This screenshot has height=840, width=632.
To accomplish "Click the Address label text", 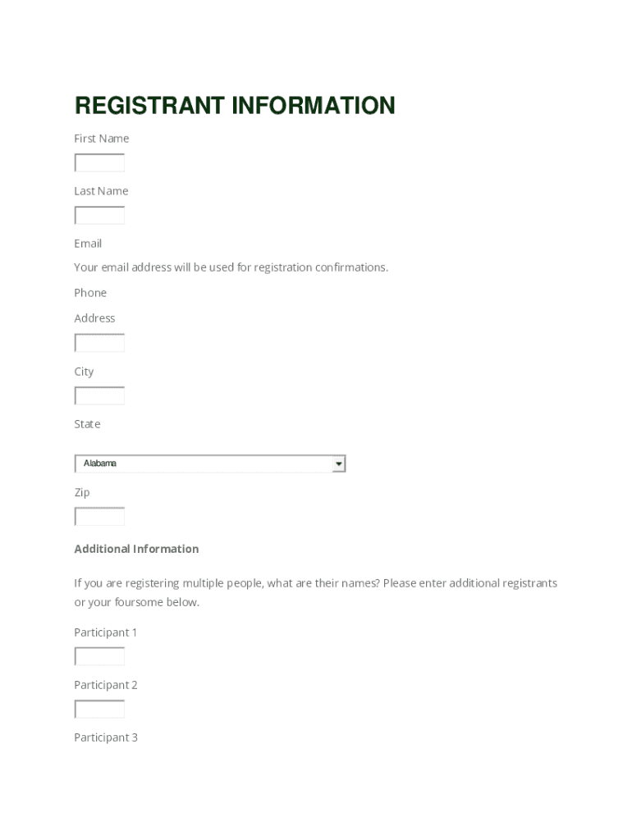I will click(94, 318).
